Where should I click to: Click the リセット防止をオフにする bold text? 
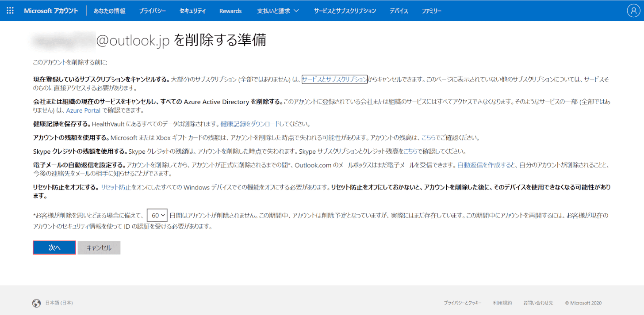[x=66, y=187]
